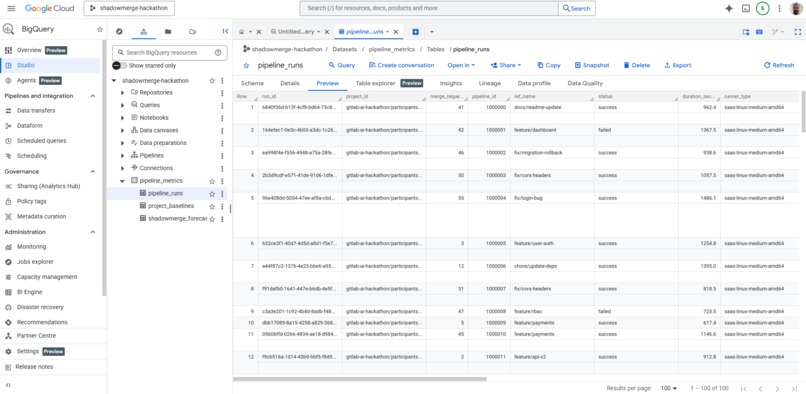Click the horizontal table scrollbar

(x=360, y=380)
